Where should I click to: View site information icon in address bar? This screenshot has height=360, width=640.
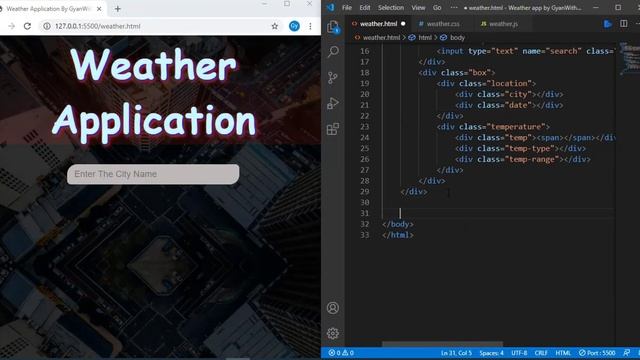click(47, 26)
